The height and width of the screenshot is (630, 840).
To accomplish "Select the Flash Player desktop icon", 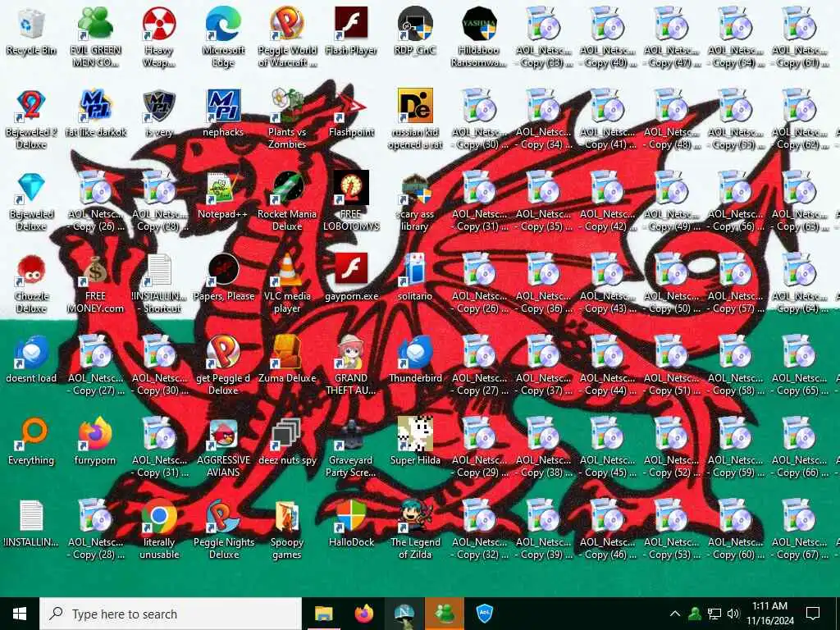I will pos(351,25).
